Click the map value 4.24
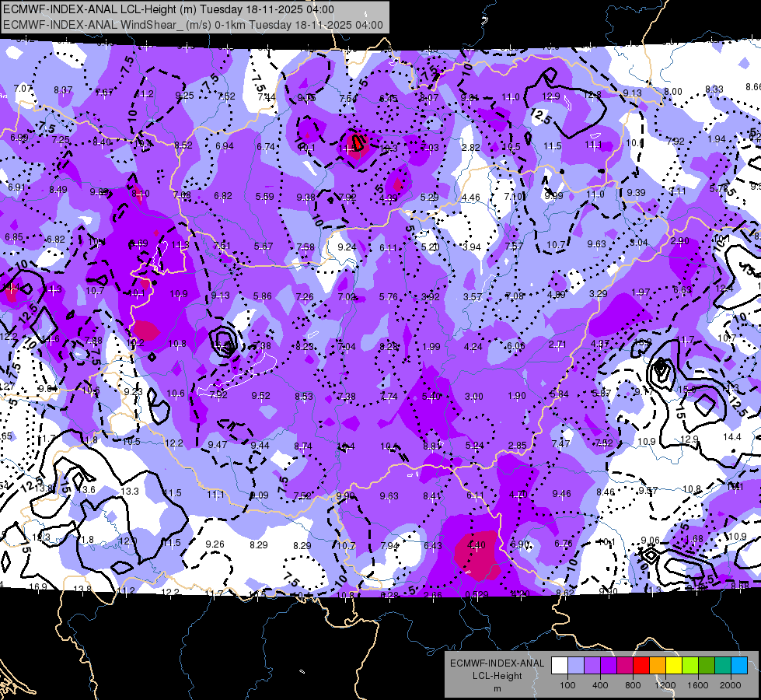This screenshot has height=700, width=761. [473, 347]
